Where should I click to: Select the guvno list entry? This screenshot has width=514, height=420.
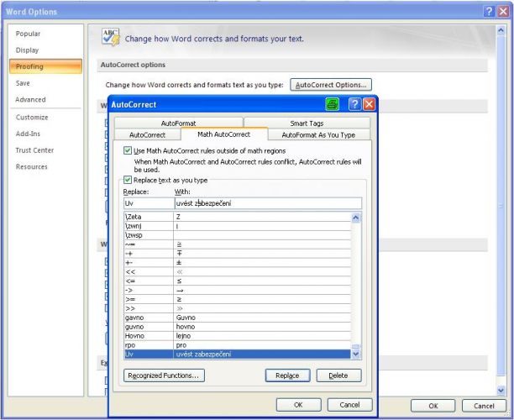pos(238,327)
